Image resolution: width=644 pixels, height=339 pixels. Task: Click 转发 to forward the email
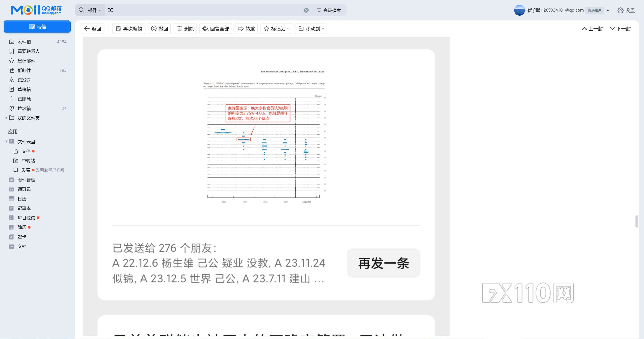[246, 29]
